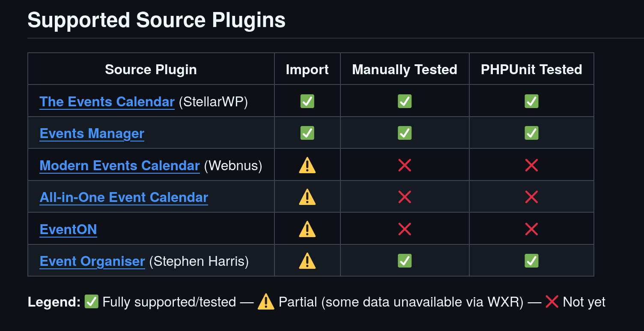
Task: Open the Events Manager link
Action: 92,133
